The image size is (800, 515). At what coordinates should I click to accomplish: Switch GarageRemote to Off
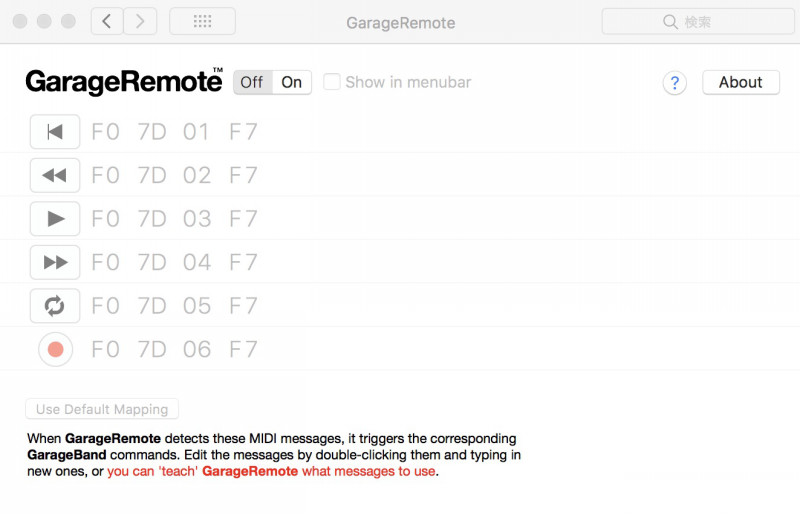pyautogui.click(x=252, y=82)
